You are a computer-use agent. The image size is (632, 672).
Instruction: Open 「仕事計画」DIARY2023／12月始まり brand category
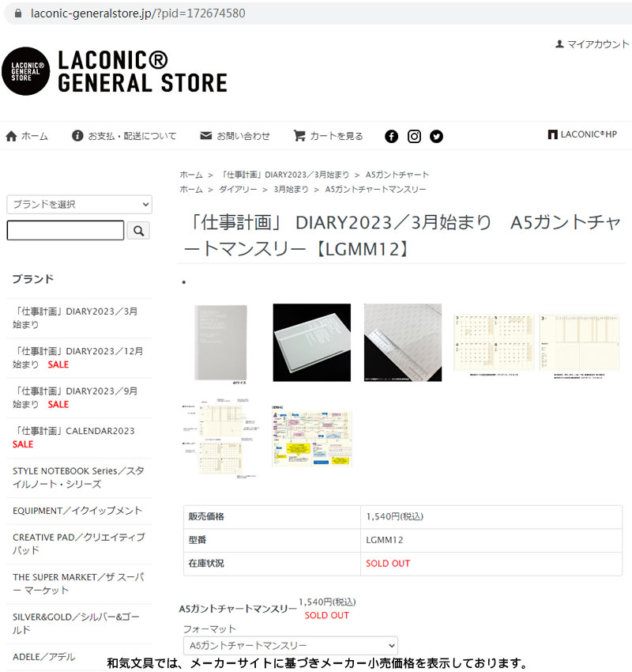[x=78, y=358]
